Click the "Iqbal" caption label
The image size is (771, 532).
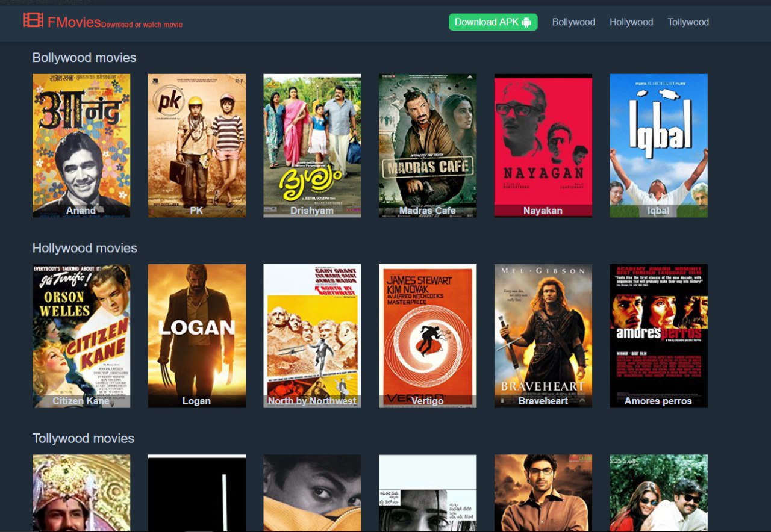(x=658, y=211)
